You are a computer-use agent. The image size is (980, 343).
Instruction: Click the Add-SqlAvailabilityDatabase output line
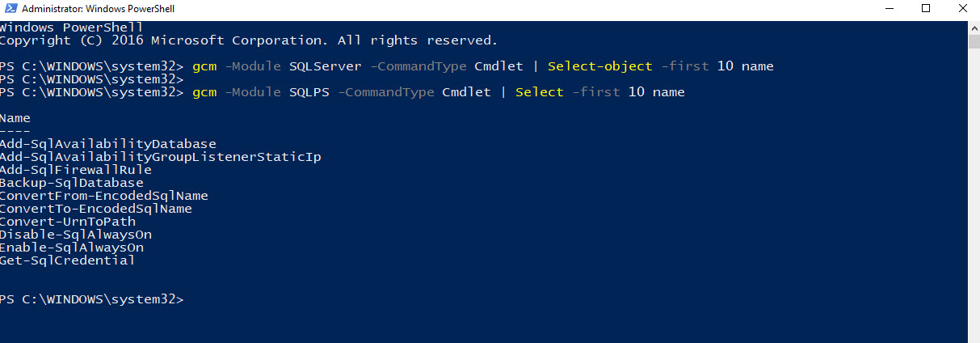point(107,144)
